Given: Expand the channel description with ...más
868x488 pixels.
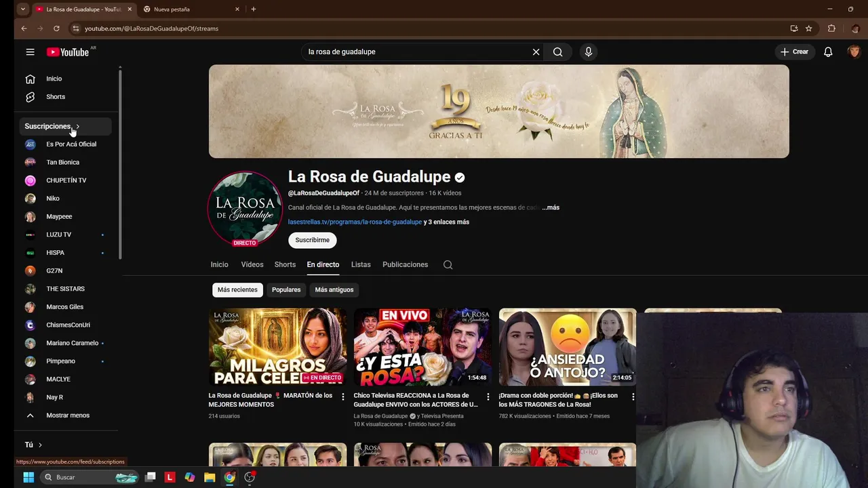Looking at the screenshot, I should [551, 207].
